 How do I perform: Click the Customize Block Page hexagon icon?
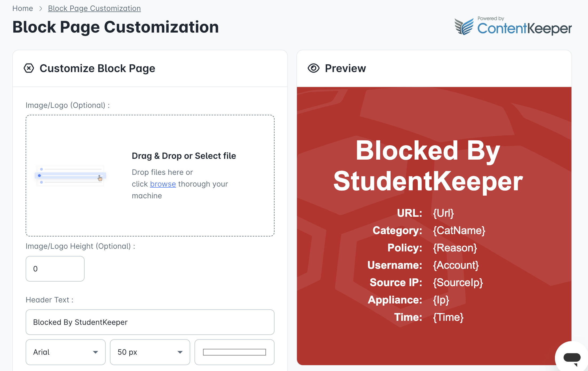point(29,68)
